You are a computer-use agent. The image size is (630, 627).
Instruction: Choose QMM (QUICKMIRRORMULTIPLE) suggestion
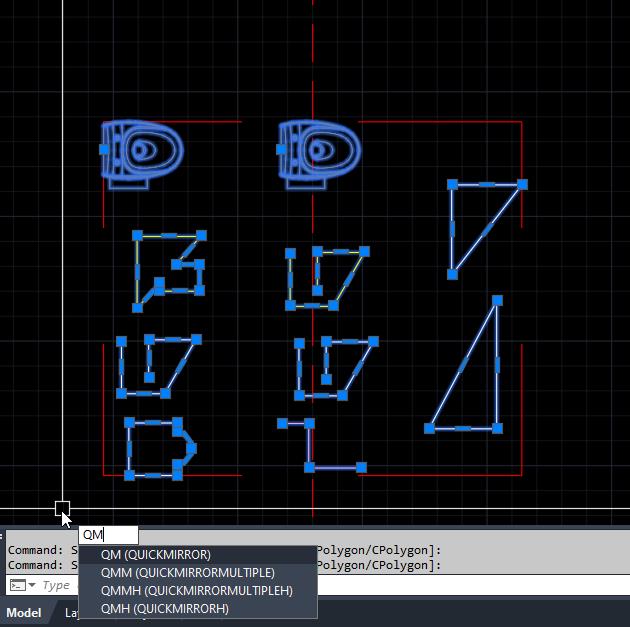point(198,572)
